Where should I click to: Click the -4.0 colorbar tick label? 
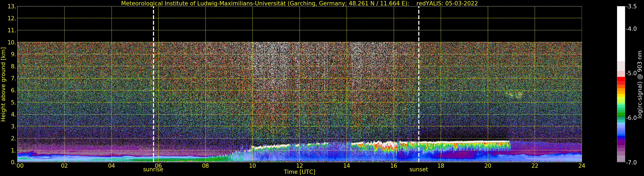coord(631,29)
